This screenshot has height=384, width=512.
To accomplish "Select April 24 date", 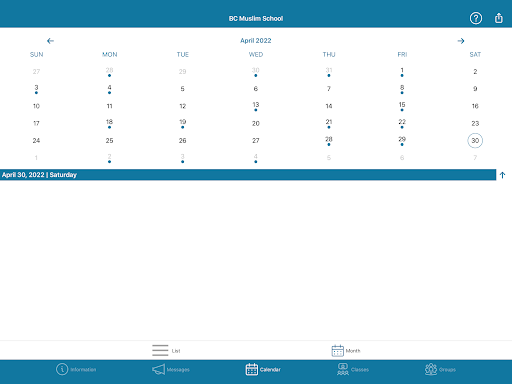I will pyautogui.click(x=36, y=141).
